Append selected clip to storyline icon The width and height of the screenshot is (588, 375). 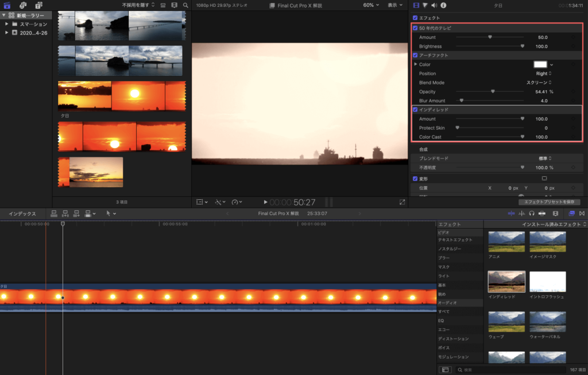[x=76, y=214]
